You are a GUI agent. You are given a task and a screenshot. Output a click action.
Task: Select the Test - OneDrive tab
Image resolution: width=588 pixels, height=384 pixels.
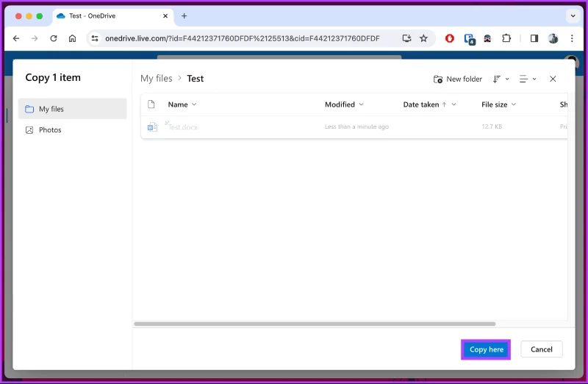point(112,16)
